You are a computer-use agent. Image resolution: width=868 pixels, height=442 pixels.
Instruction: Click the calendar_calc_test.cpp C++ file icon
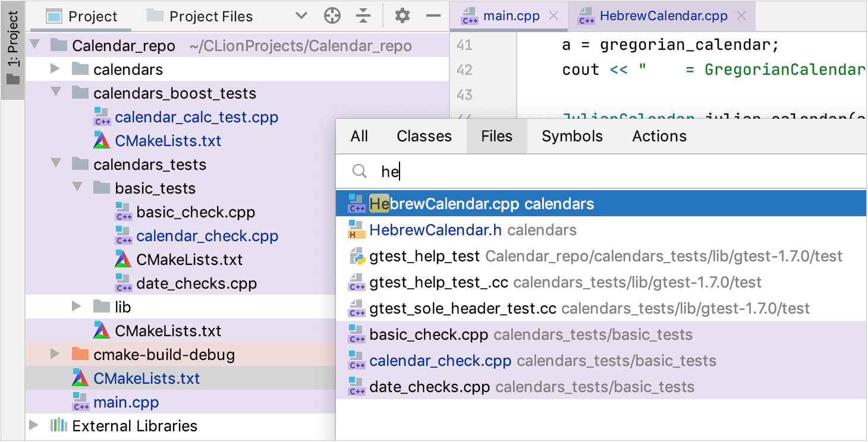[x=102, y=117]
